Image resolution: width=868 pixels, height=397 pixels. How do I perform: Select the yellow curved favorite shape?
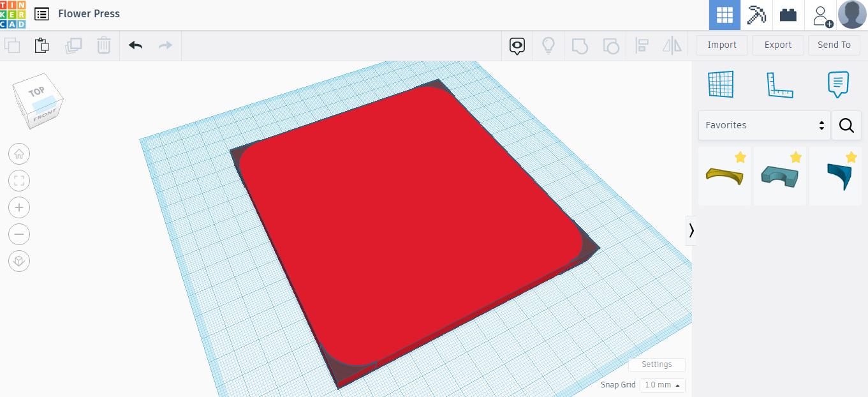coord(725,176)
